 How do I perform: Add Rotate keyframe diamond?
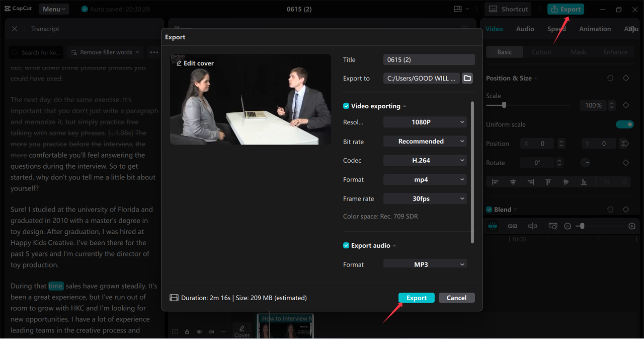click(626, 163)
